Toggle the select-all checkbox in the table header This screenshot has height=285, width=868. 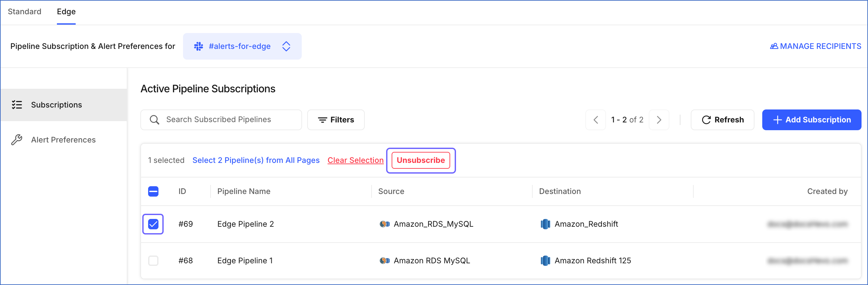click(x=153, y=191)
